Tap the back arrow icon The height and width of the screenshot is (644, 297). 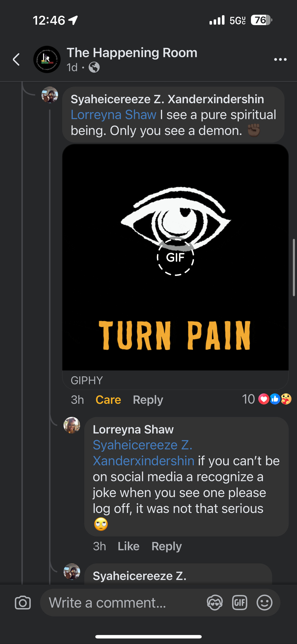click(x=17, y=59)
